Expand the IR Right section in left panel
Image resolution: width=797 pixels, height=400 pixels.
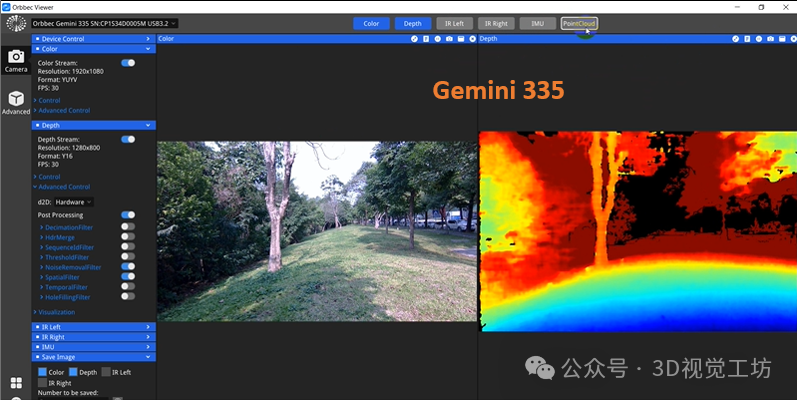94,337
